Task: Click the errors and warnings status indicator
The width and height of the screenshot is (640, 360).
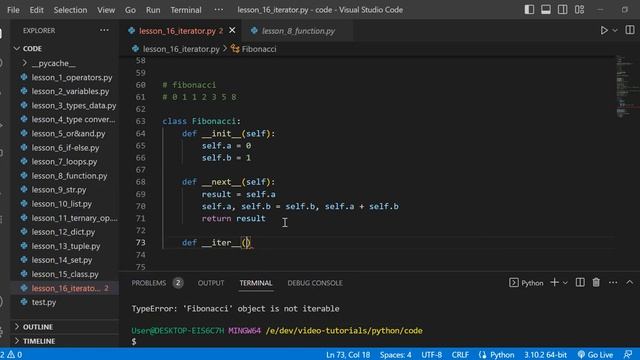Action: (11, 355)
